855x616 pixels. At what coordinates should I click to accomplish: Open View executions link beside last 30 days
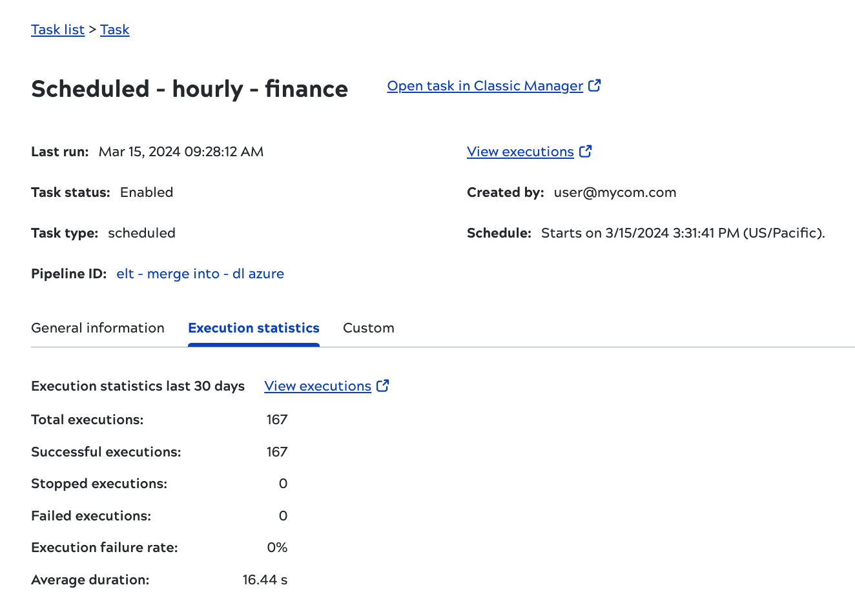317,386
